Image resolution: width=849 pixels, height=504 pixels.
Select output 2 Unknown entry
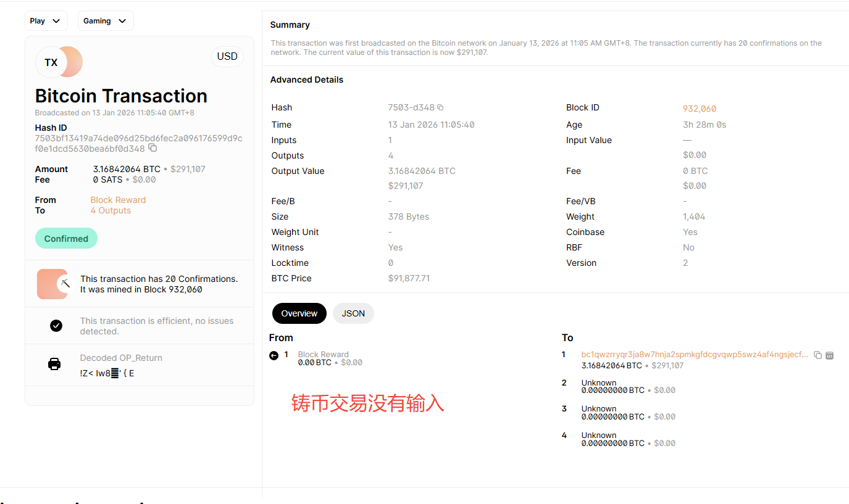pos(629,386)
